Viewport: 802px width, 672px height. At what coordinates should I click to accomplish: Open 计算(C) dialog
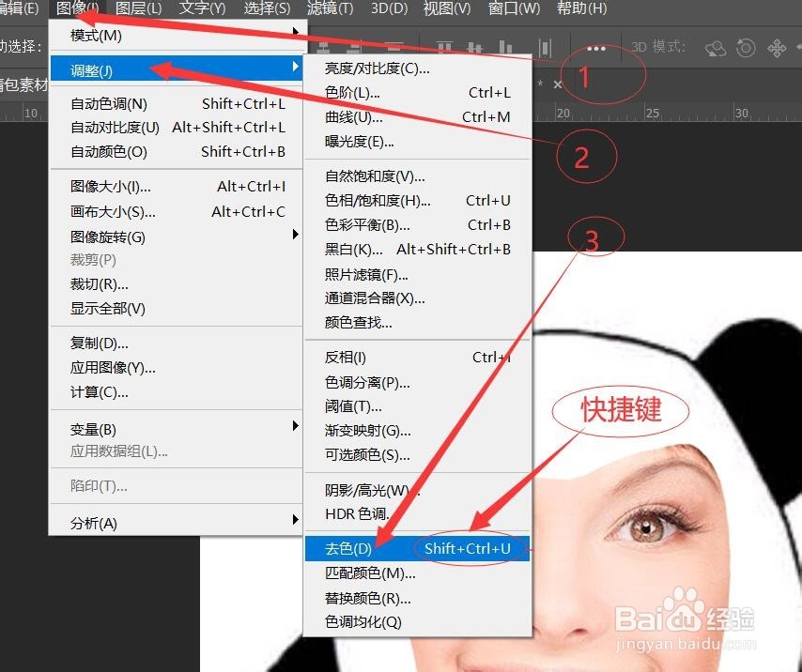tap(177, 392)
